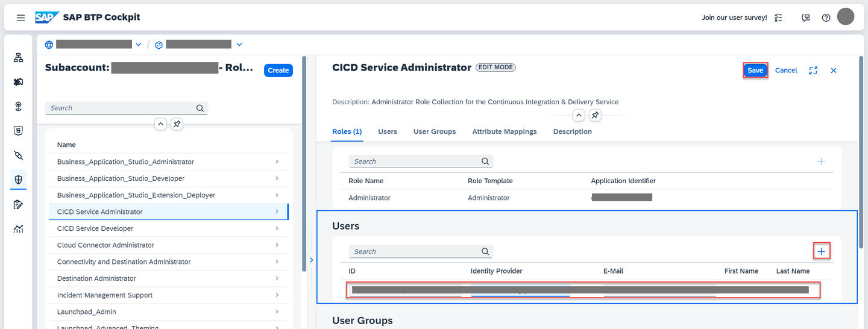
Task: Open the HTML5 applications icon in sidebar
Action: tap(19, 131)
